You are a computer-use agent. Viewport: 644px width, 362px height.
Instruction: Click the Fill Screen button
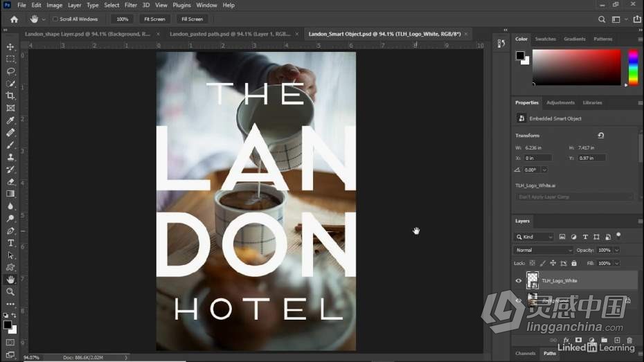point(193,19)
